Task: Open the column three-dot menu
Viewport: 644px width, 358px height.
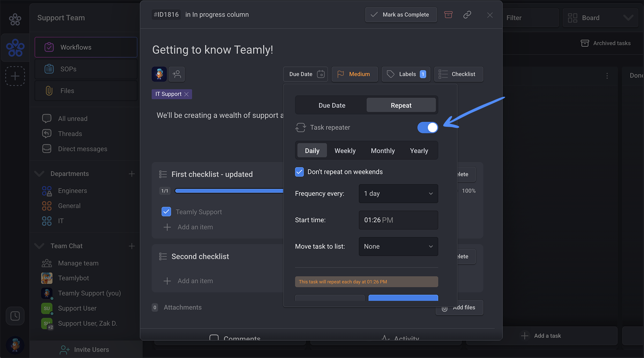Action: click(x=607, y=76)
